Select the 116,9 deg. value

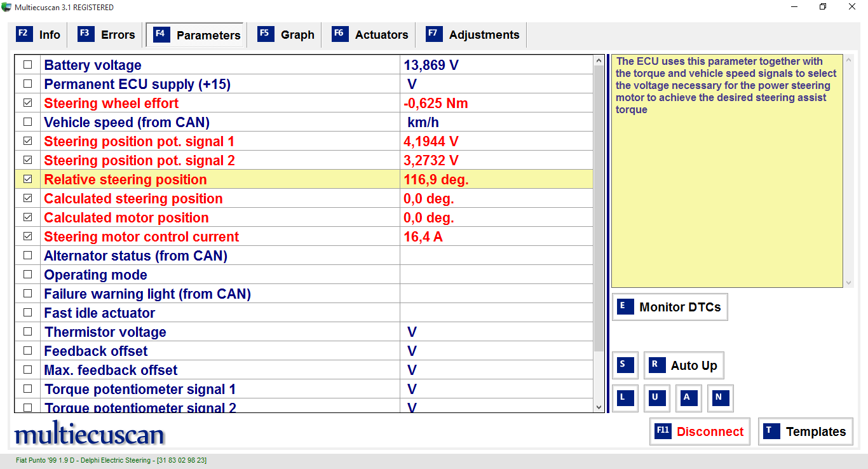pyautogui.click(x=436, y=180)
